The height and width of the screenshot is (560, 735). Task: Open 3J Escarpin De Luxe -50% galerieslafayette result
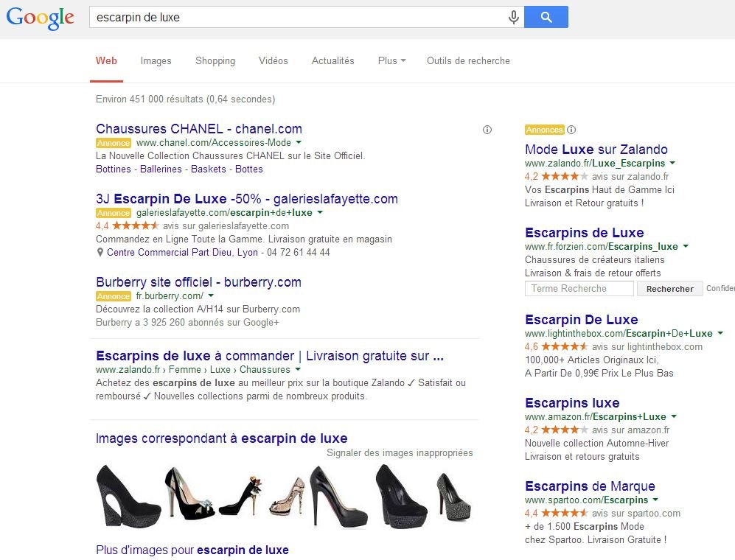coord(246,199)
